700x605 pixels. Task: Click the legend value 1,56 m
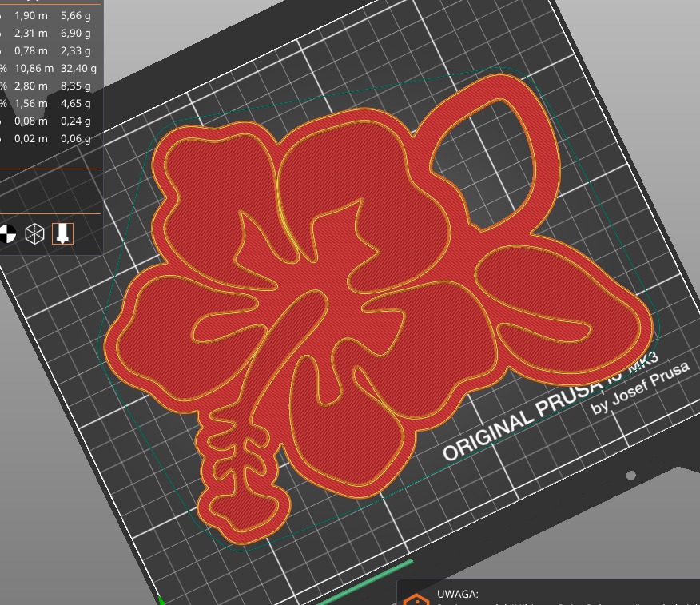[31, 104]
